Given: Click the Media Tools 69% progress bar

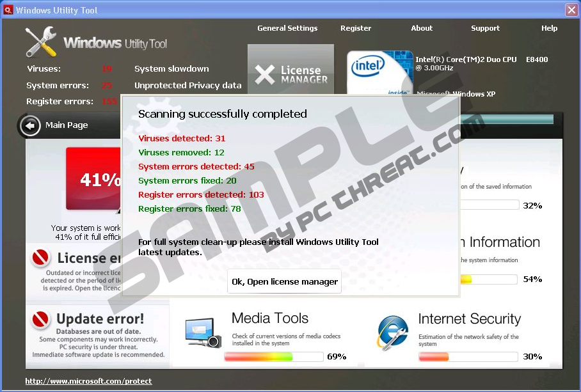Looking at the screenshot, I should [x=274, y=356].
